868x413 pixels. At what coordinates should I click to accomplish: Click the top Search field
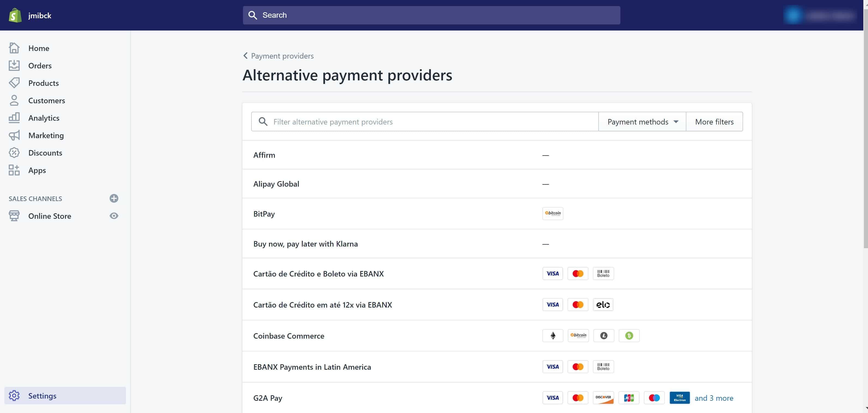[x=431, y=15]
